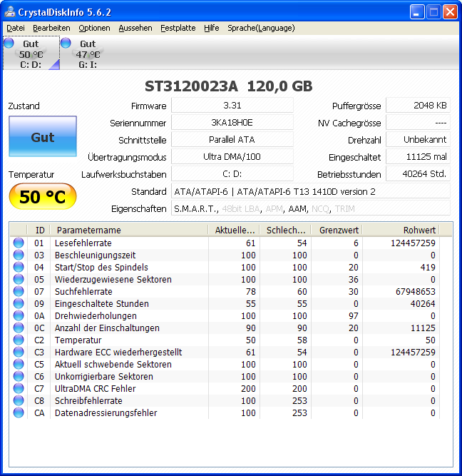Close the CrystalDiskInfo window
462x476 pixels.
coord(450,12)
